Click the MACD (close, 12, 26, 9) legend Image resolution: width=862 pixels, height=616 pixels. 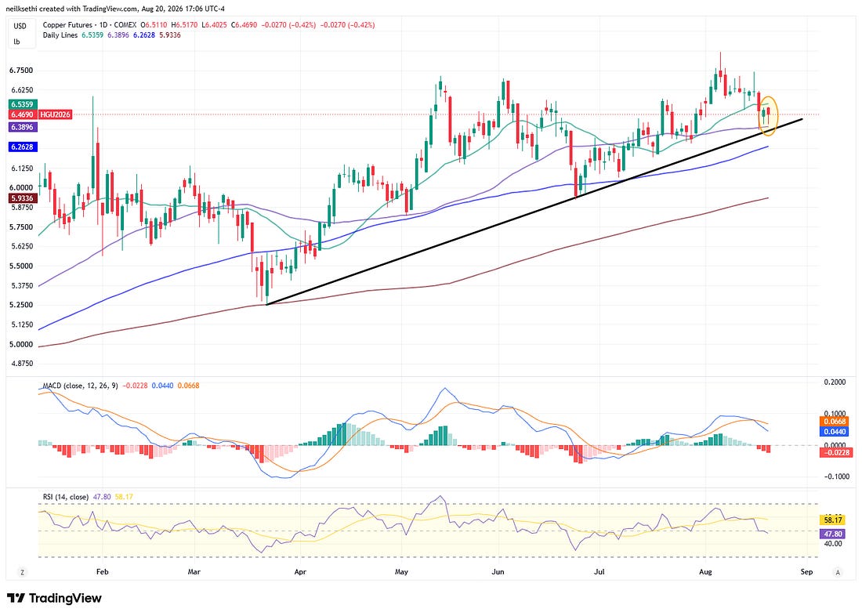[x=80, y=386]
